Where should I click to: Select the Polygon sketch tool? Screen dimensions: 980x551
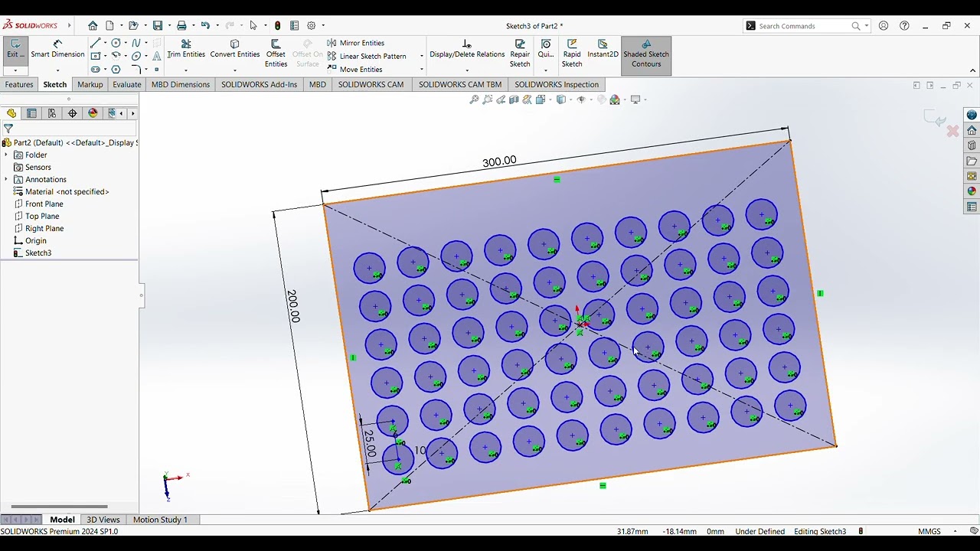(116, 70)
